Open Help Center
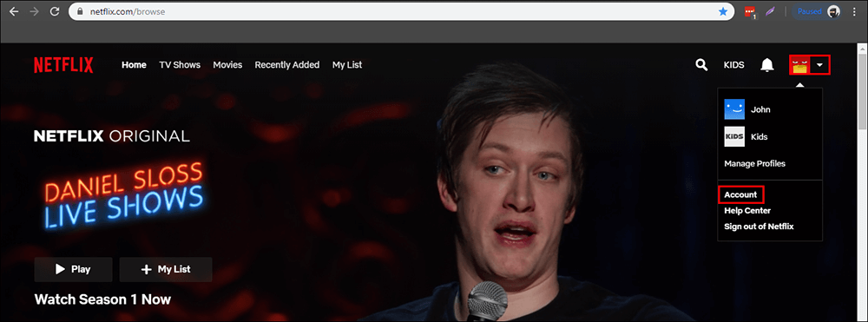The height and width of the screenshot is (322, 868). pyautogui.click(x=747, y=211)
